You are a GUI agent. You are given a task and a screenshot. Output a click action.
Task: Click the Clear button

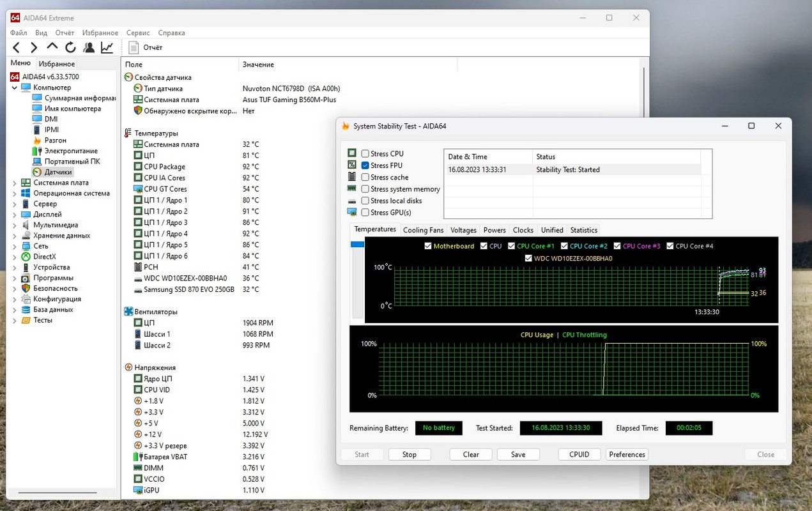[x=471, y=455]
